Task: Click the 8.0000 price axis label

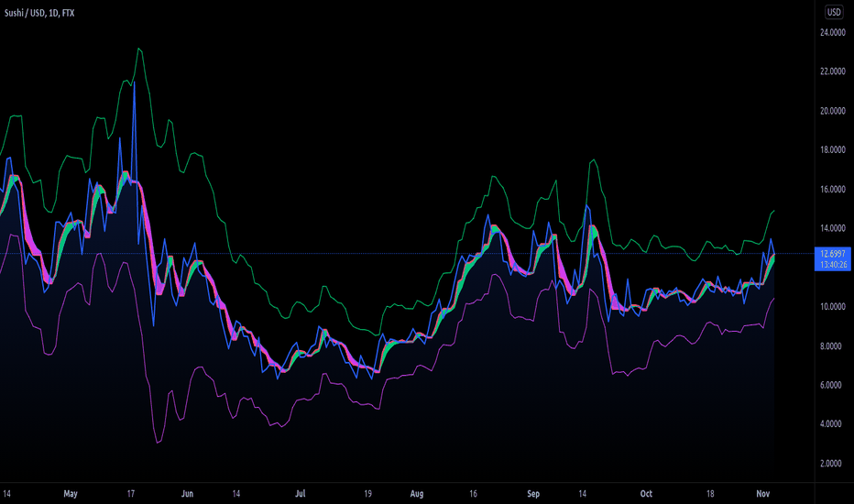Action: (830, 346)
